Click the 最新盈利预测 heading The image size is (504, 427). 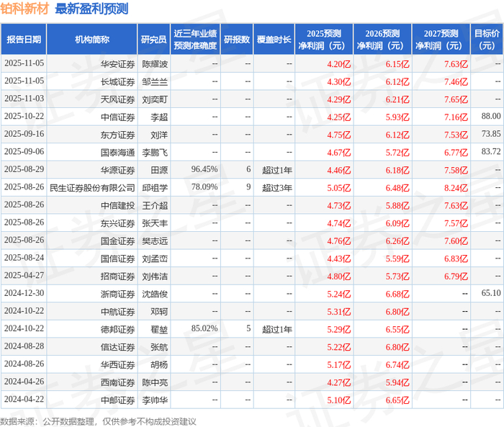point(91,9)
